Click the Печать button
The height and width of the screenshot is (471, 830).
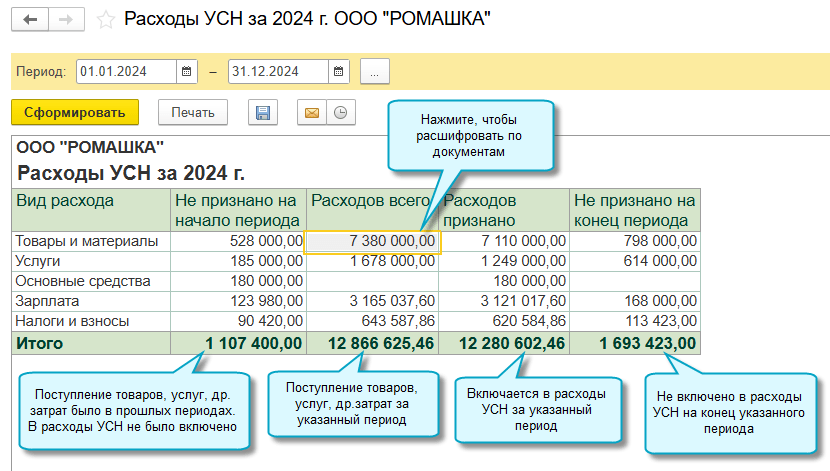[193, 113]
